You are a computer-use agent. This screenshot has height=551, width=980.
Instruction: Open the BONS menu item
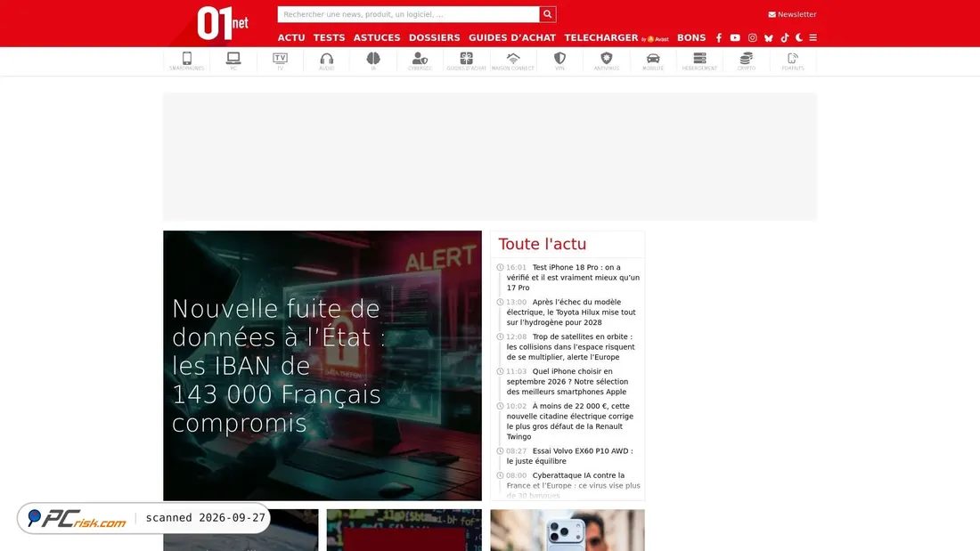coord(691,37)
